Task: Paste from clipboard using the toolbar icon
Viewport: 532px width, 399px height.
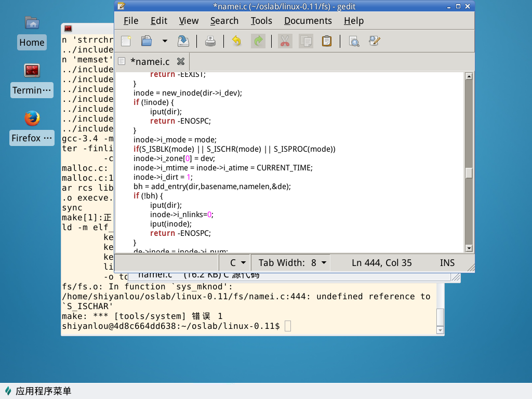Action: (327, 41)
